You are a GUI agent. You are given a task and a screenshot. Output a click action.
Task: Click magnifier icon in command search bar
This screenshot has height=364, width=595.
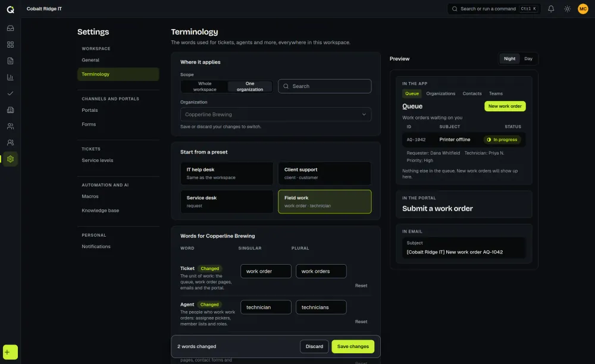(455, 9)
